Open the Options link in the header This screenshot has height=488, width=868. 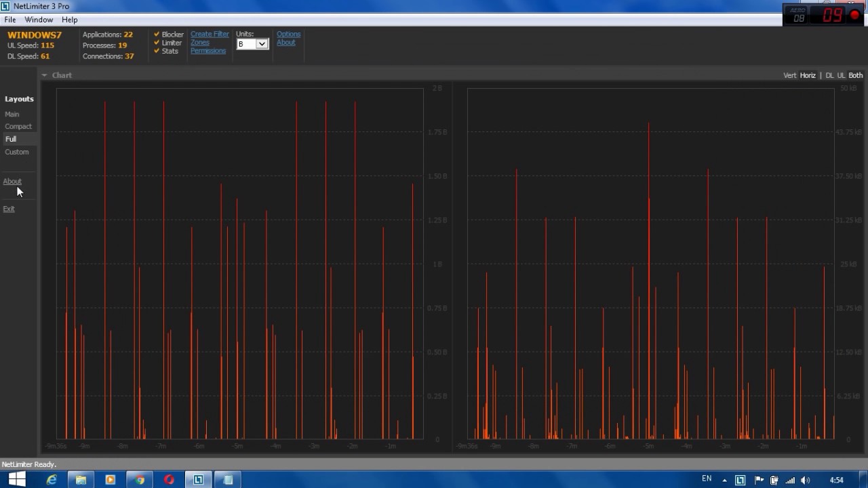tap(288, 34)
